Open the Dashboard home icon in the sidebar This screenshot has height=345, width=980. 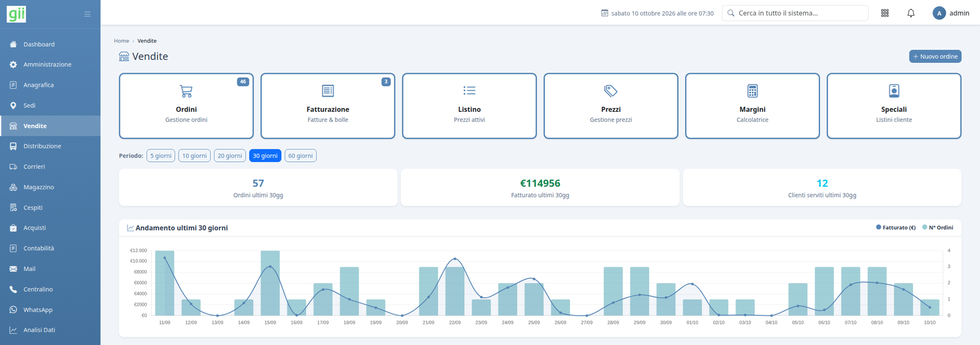tap(13, 44)
